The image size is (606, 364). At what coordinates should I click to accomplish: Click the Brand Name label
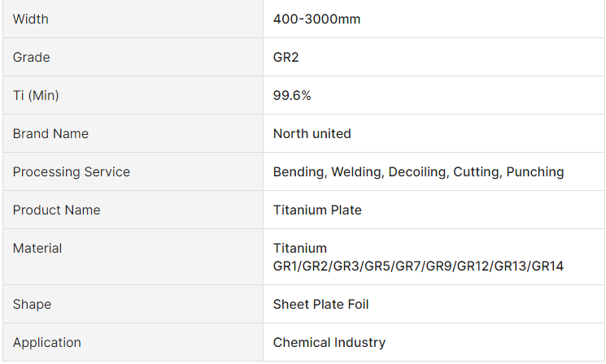click(50, 133)
